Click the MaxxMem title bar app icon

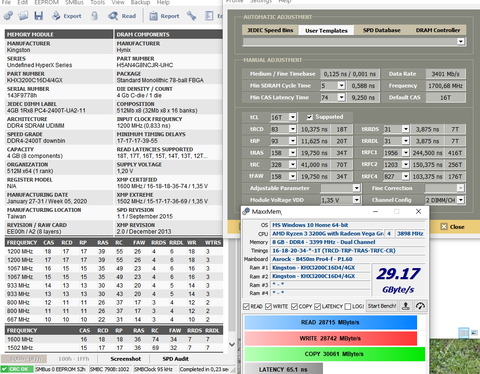point(246,211)
